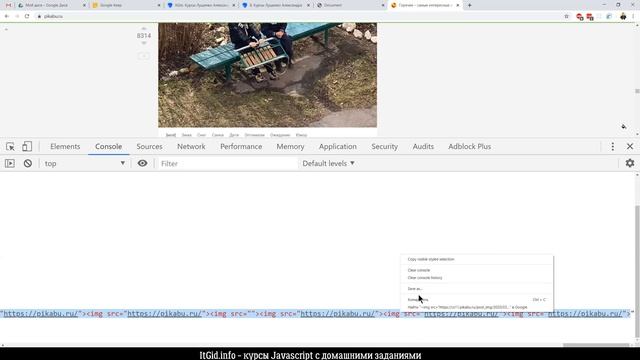Go back with browser back arrow
Screen dimensions: 640x360
pos(7,16)
